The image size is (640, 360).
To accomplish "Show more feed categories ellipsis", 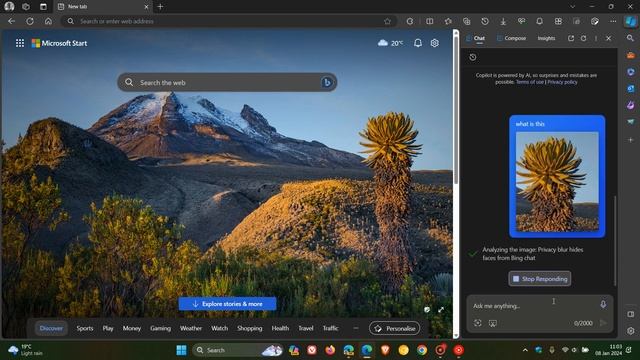I will (x=356, y=328).
